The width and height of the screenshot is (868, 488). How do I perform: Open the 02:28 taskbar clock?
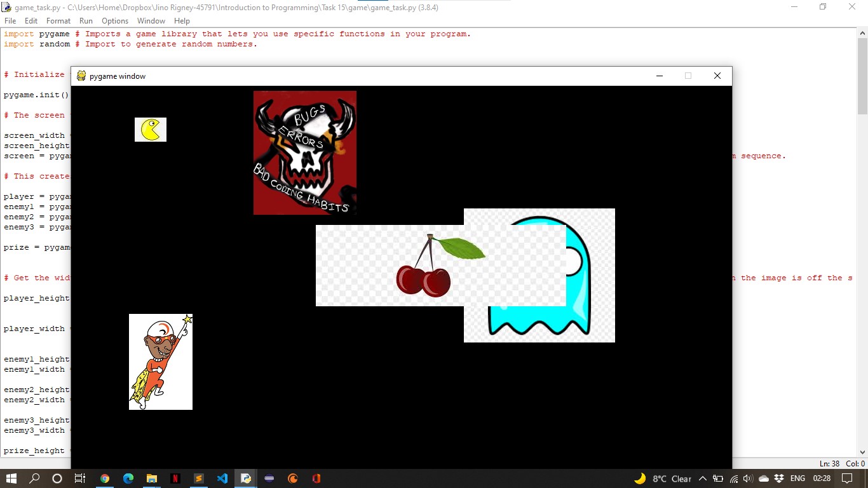tap(822, 478)
